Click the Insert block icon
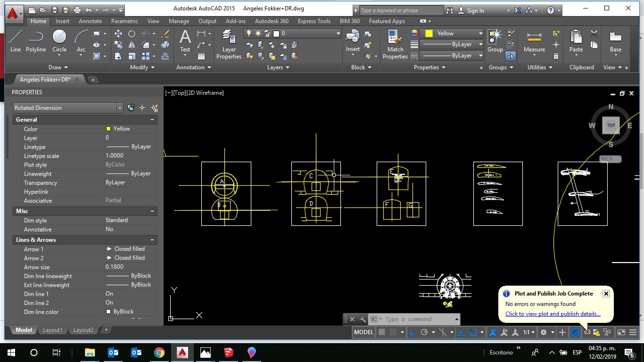This screenshot has width=644, height=362. (x=353, y=41)
